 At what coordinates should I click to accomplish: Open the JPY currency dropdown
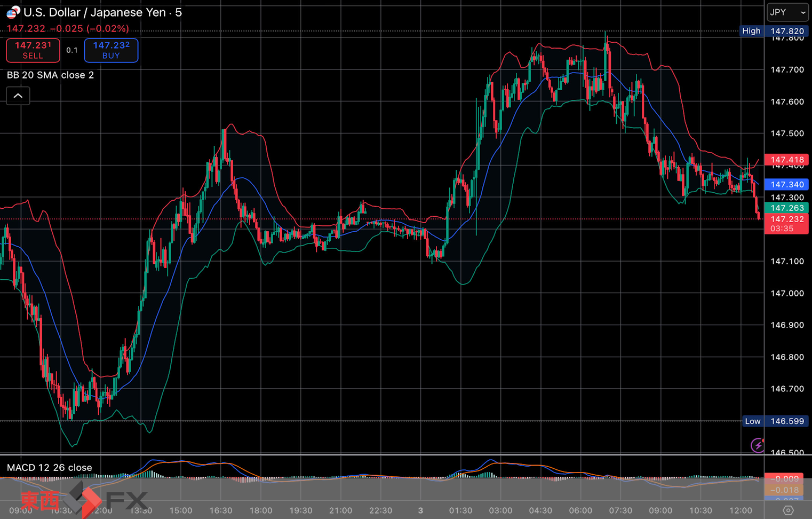tap(787, 12)
